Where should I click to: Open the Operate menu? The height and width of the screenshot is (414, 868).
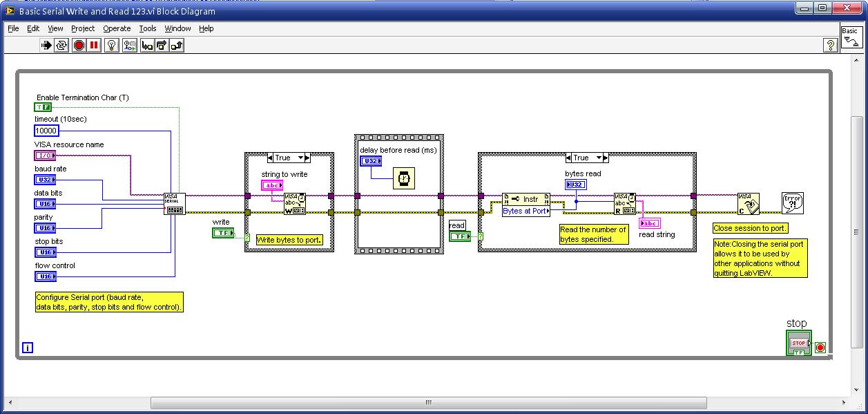click(117, 28)
